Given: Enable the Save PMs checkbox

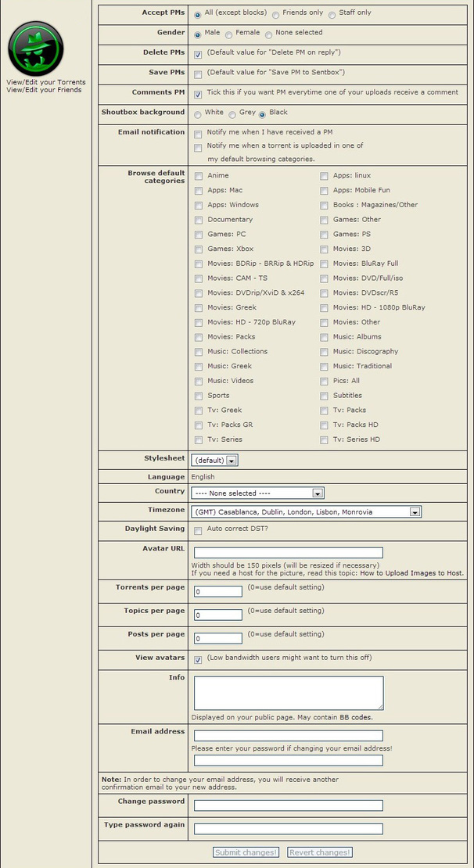Looking at the screenshot, I should (x=198, y=75).
